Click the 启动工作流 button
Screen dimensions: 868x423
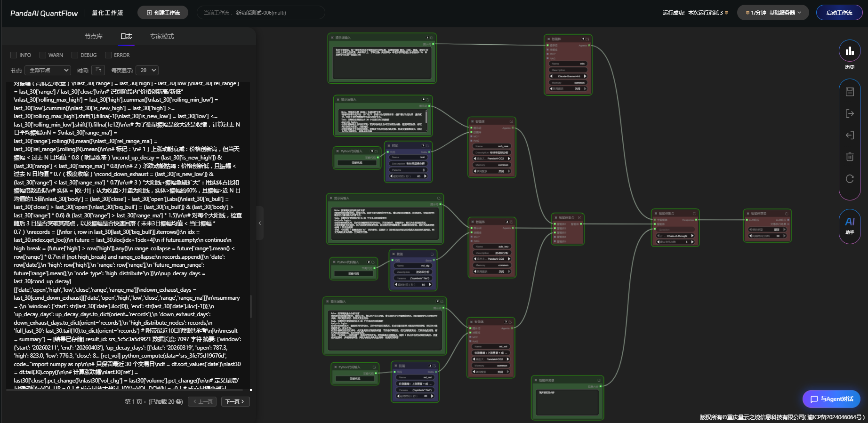pyautogui.click(x=839, y=13)
